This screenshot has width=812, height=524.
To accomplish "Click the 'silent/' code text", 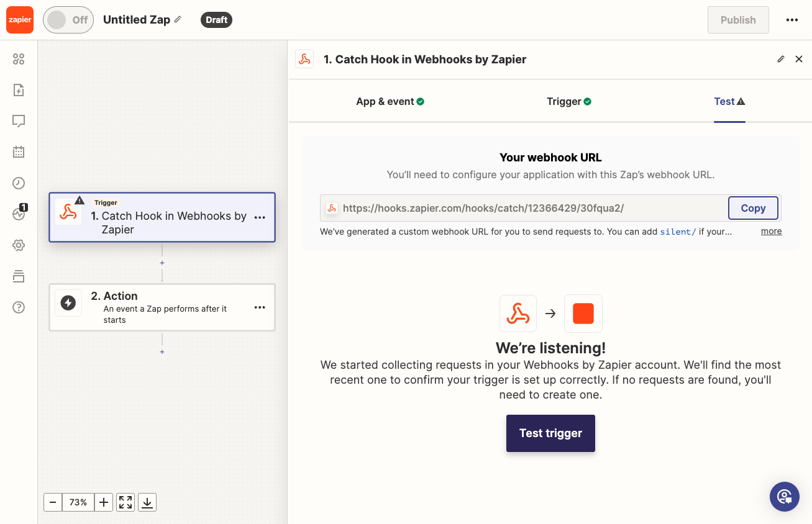I will (x=678, y=232).
